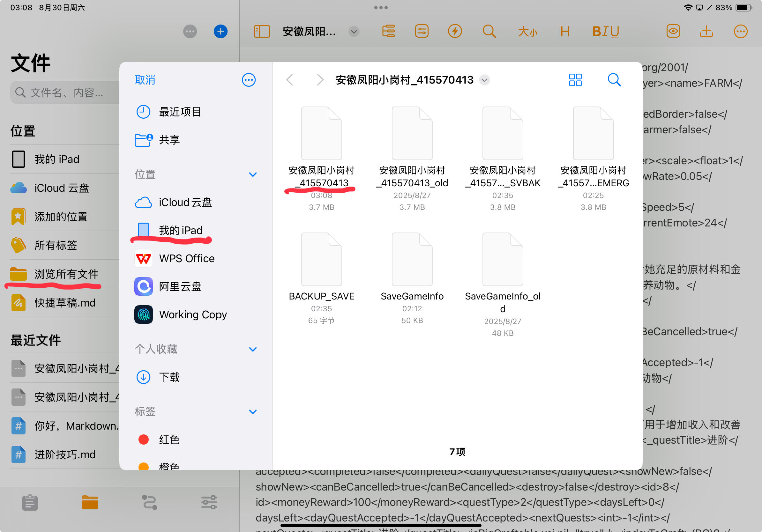Open file 安徽凤阳小岗村_415570413_old
Image resolution: width=762 pixels, height=532 pixels.
[x=412, y=159]
